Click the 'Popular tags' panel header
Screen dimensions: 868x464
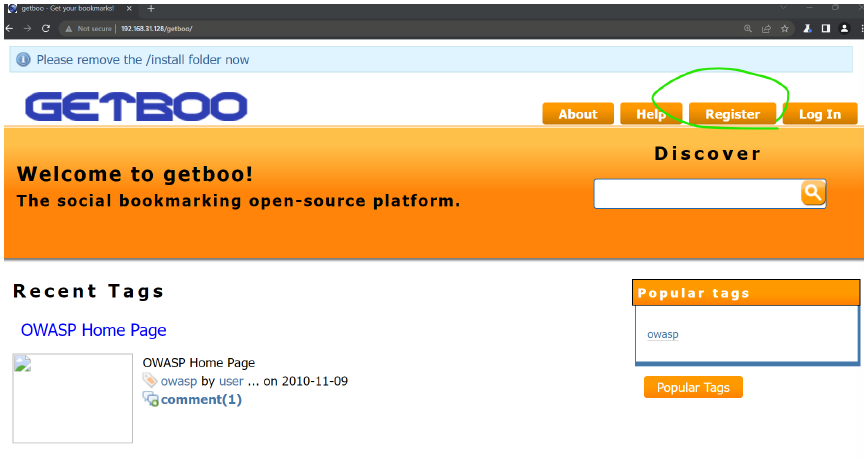(746, 292)
